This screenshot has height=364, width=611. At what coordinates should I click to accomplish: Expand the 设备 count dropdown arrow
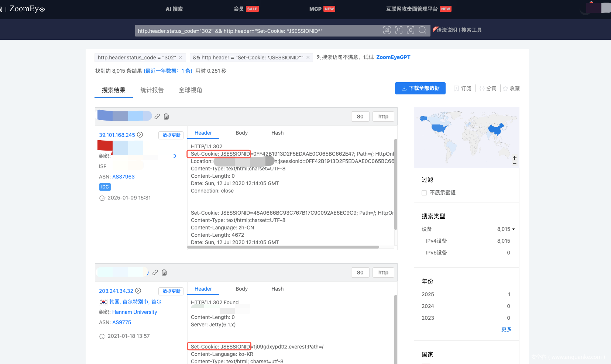coord(513,229)
